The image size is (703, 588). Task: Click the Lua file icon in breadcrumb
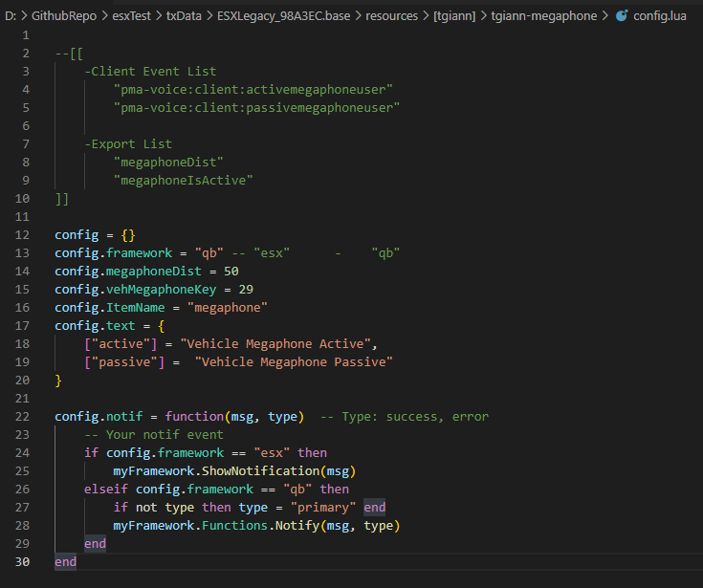pyautogui.click(x=622, y=15)
